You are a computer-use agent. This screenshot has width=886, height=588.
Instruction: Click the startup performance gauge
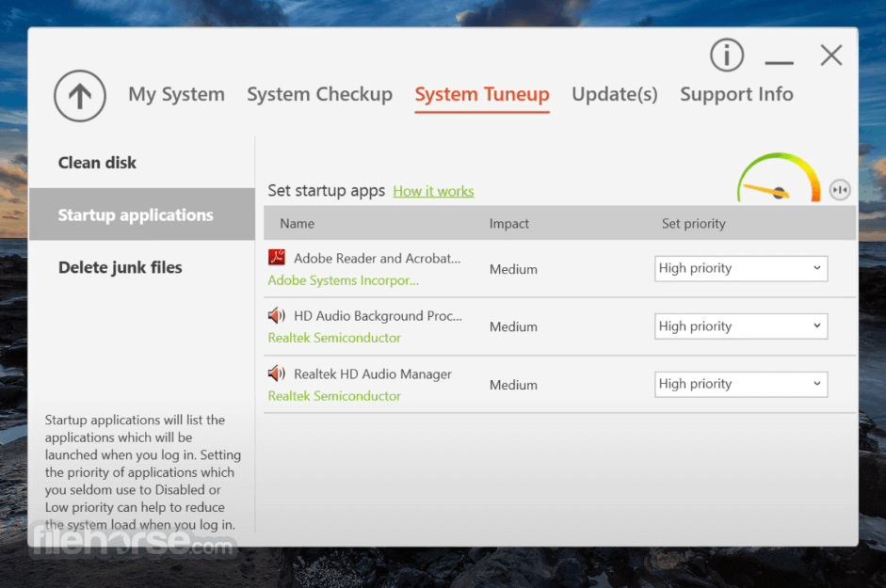pyautogui.click(x=779, y=178)
